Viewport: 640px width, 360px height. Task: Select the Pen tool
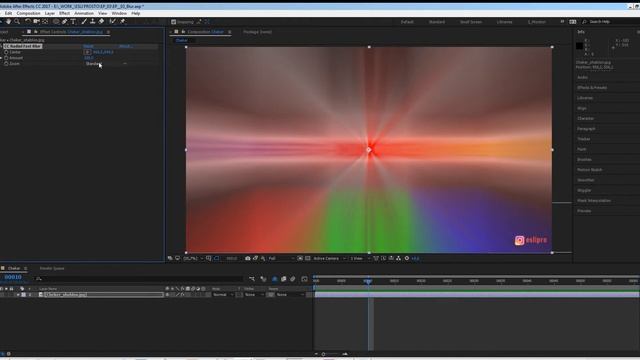click(64, 21)
